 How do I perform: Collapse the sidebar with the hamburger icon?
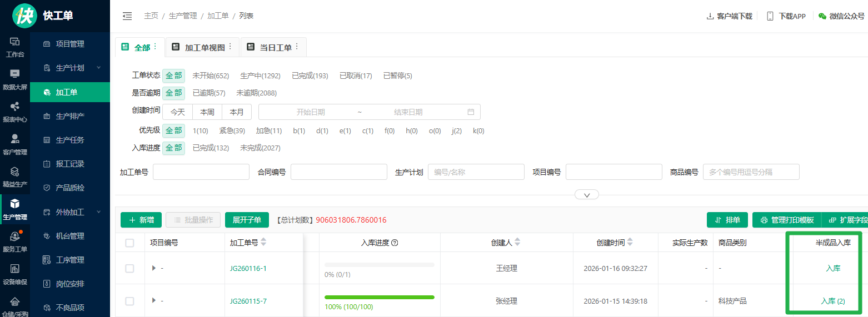(x=127, y=16)
